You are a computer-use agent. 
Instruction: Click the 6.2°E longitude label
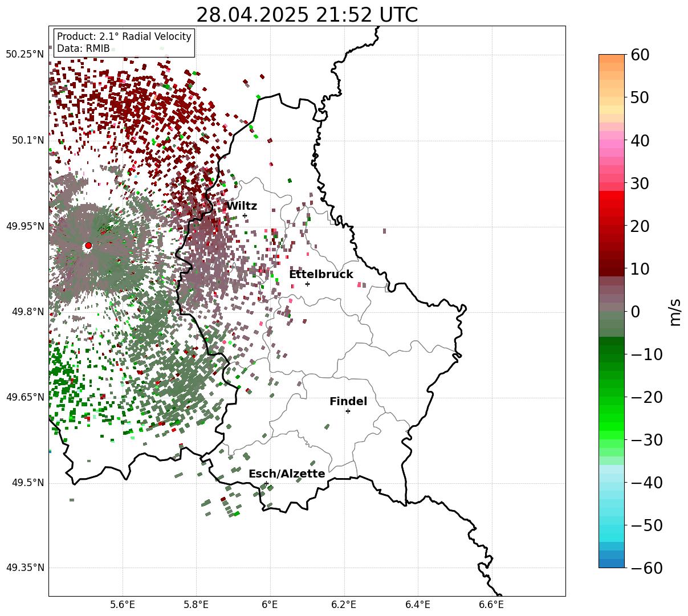[344, 604]
